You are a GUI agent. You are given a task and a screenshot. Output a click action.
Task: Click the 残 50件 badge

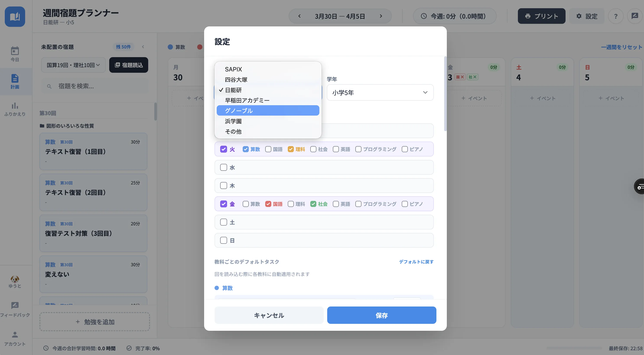[123, 47]
